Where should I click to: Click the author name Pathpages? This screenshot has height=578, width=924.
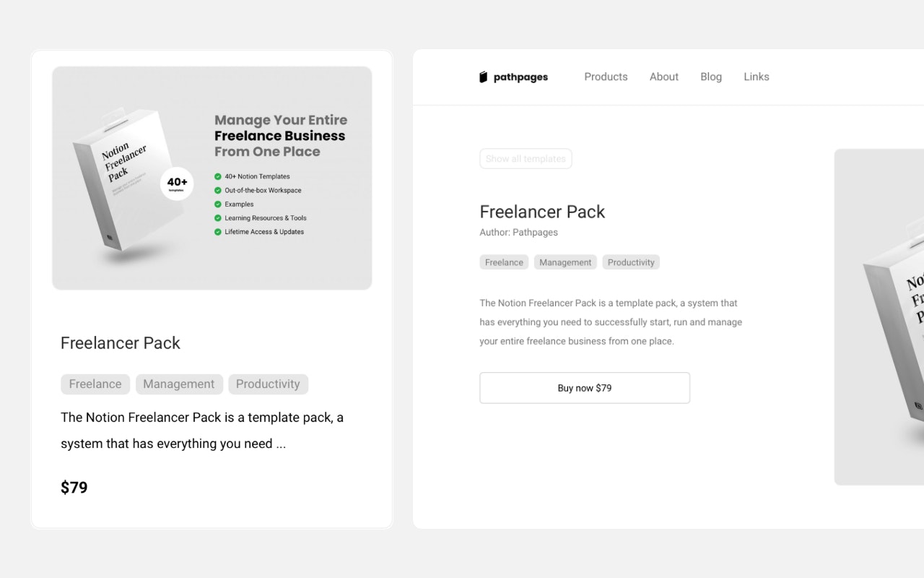[x=537, y=232]
